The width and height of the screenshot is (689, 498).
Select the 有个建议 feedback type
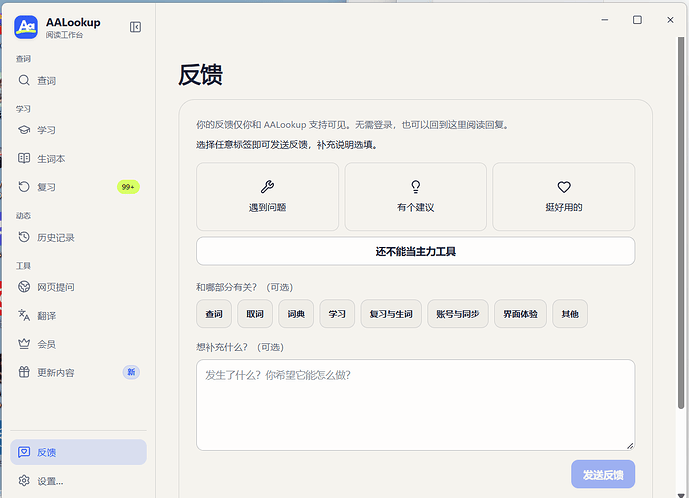pyautogui.click(x=416, y=196)
